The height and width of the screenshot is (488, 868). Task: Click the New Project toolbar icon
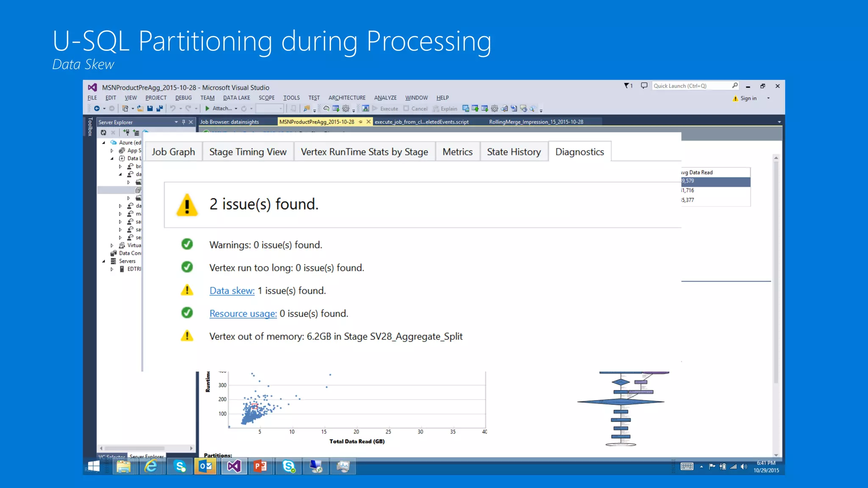(x=125, y=108)
